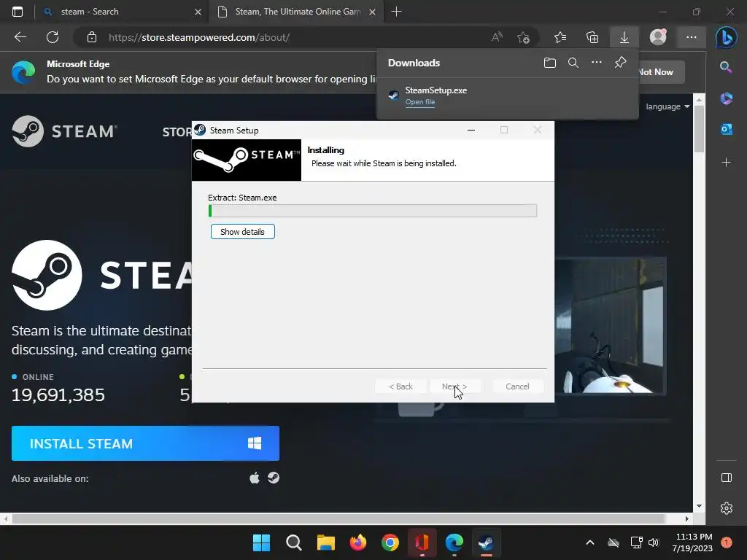
Task: Expand the language dropdown
Action: click(667, 106)
